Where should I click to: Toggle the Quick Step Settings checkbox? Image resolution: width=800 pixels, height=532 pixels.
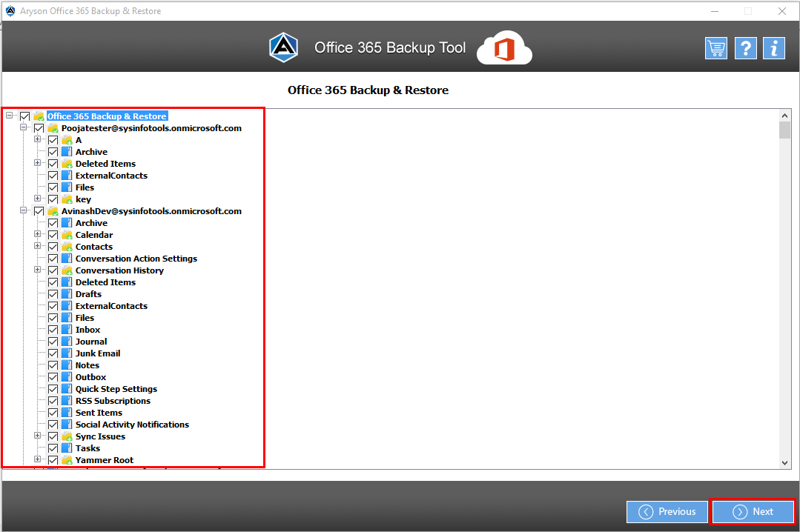tap(53, 389)
